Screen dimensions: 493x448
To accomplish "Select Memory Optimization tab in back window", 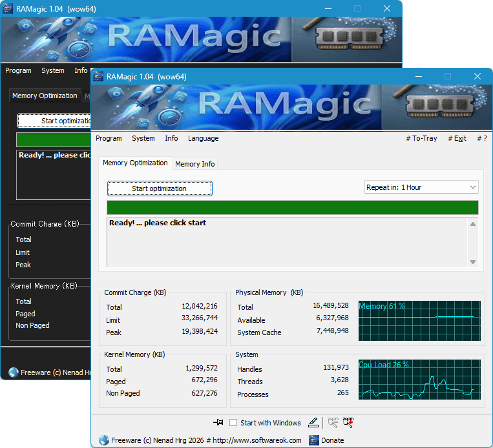I will 45,96.
